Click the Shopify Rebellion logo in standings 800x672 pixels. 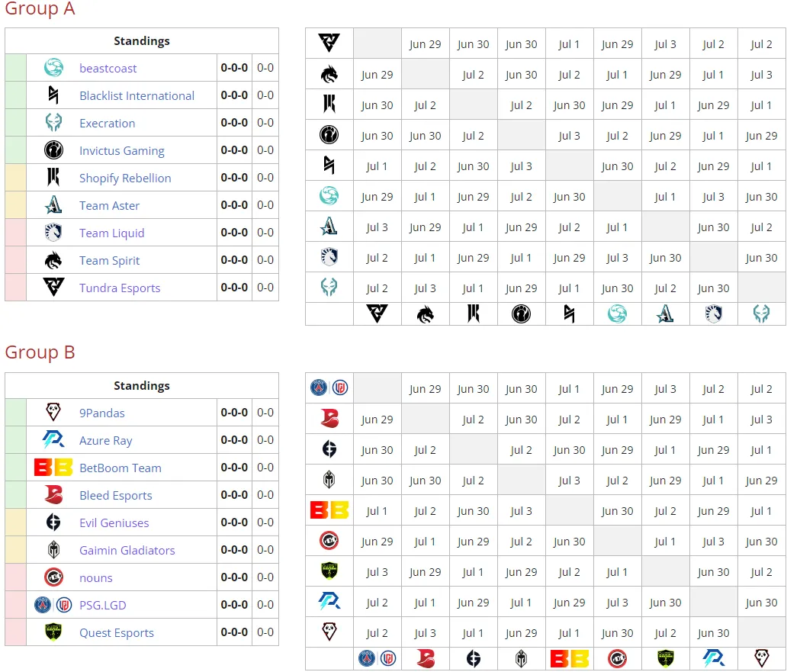pos(53,178)
